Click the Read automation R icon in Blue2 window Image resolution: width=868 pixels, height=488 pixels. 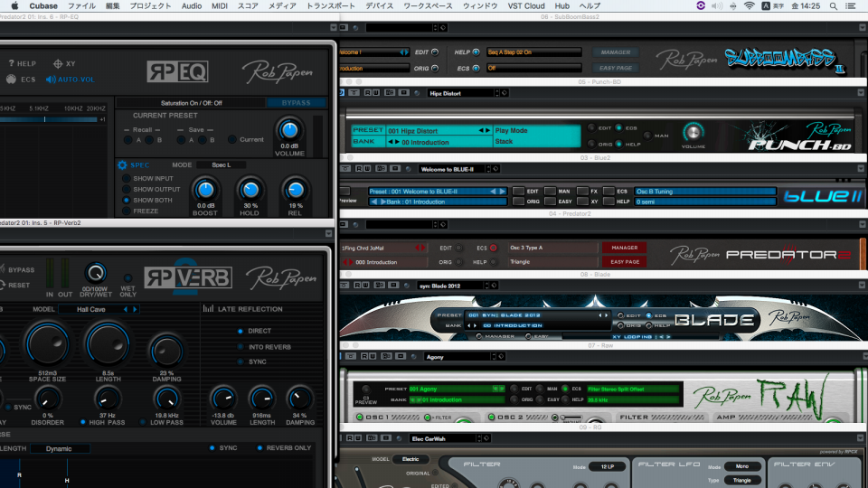click(359, 169)
